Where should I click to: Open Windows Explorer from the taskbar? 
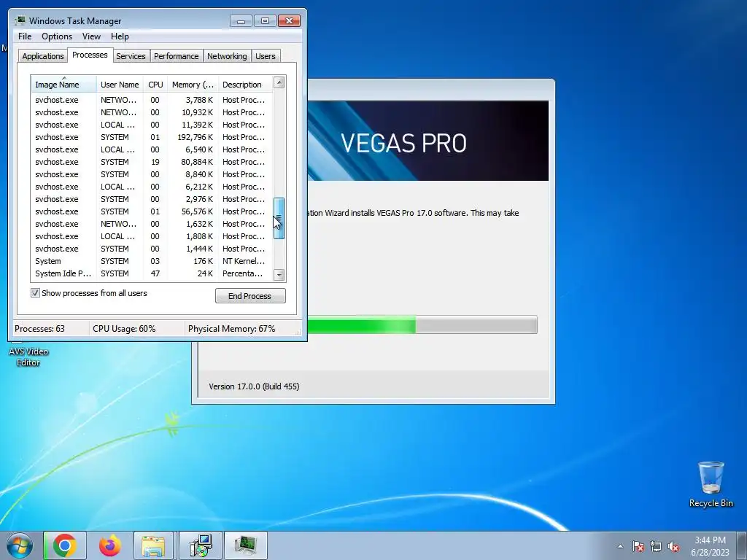tap(154, 545)
